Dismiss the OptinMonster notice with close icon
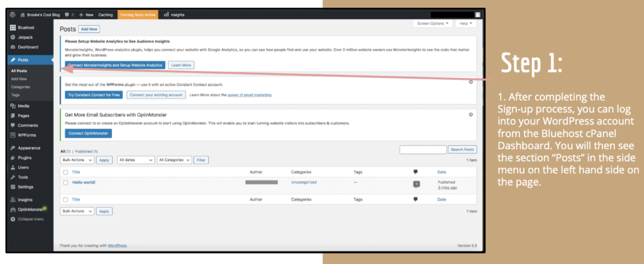This screenshot has width=644, height=264. [471, 114]
